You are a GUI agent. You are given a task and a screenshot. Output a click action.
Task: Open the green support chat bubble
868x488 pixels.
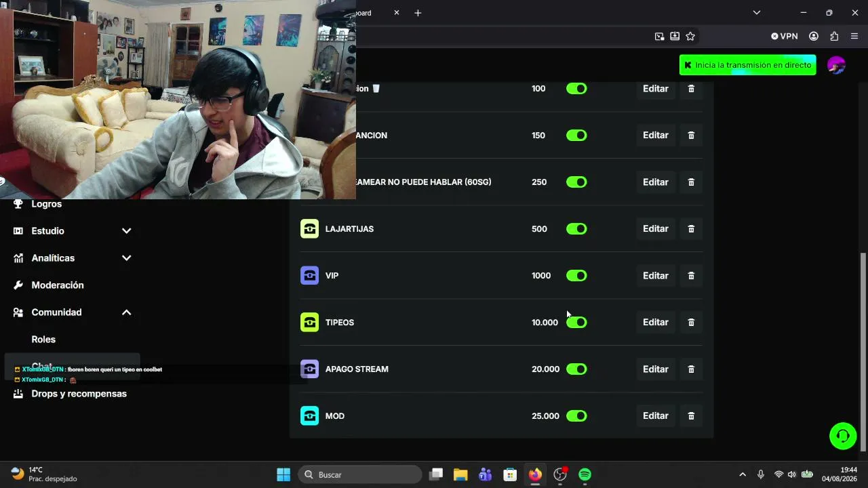[843, 436]
